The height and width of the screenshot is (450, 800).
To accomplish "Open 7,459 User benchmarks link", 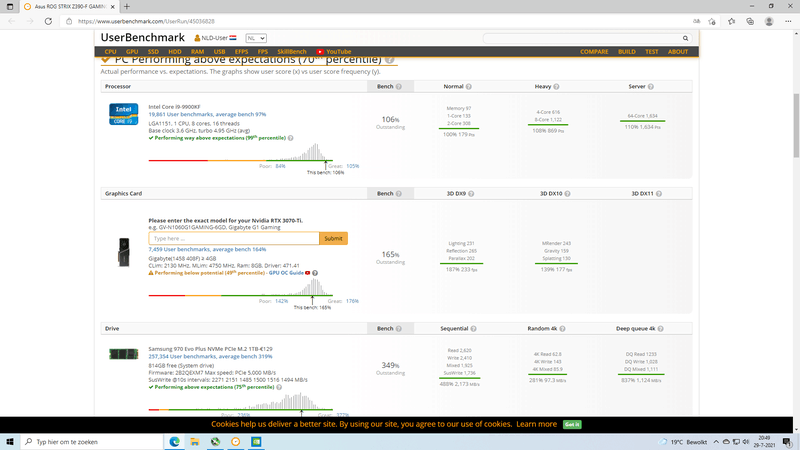I will tap(207, 249).
